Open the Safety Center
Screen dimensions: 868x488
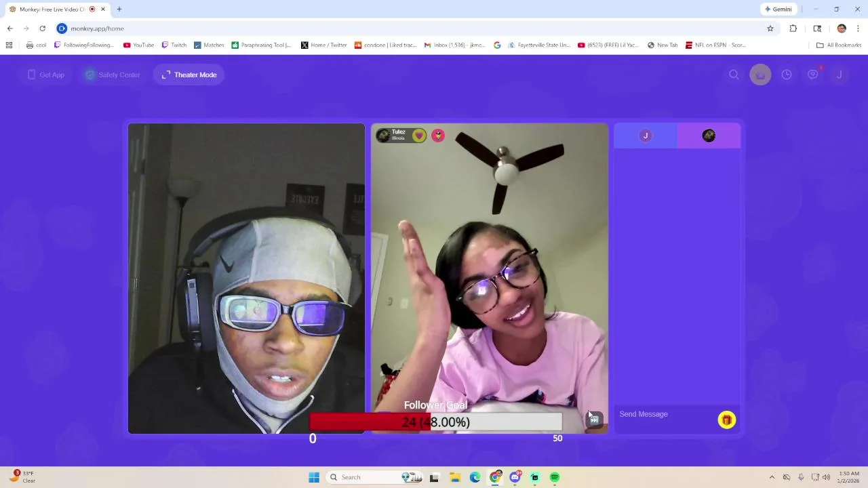point(112,75)
